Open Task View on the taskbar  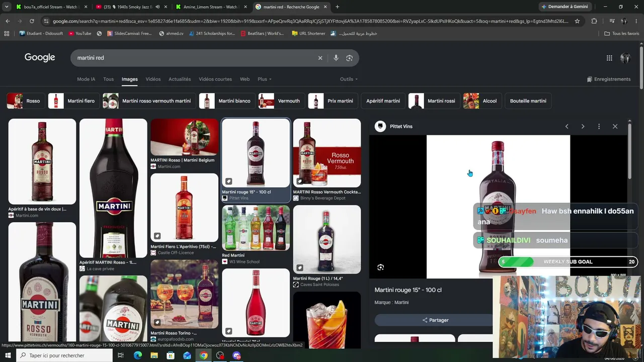click(121, 355)
